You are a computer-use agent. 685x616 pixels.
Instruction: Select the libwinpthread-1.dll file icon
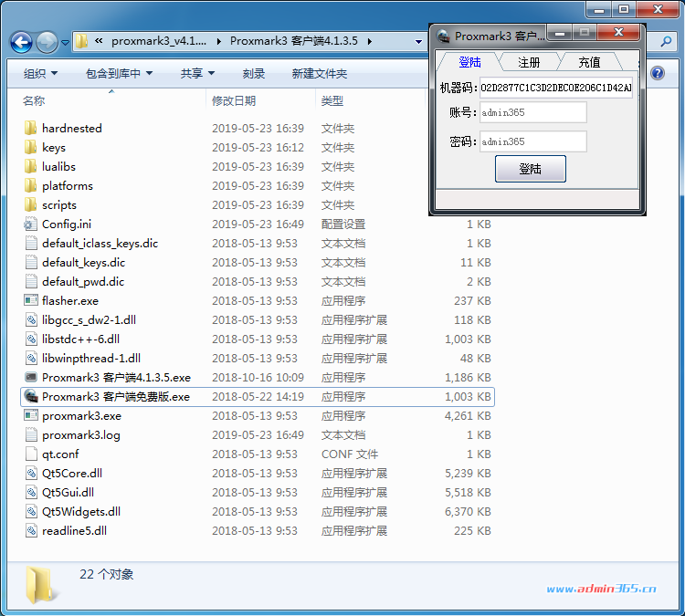point(31,359)
